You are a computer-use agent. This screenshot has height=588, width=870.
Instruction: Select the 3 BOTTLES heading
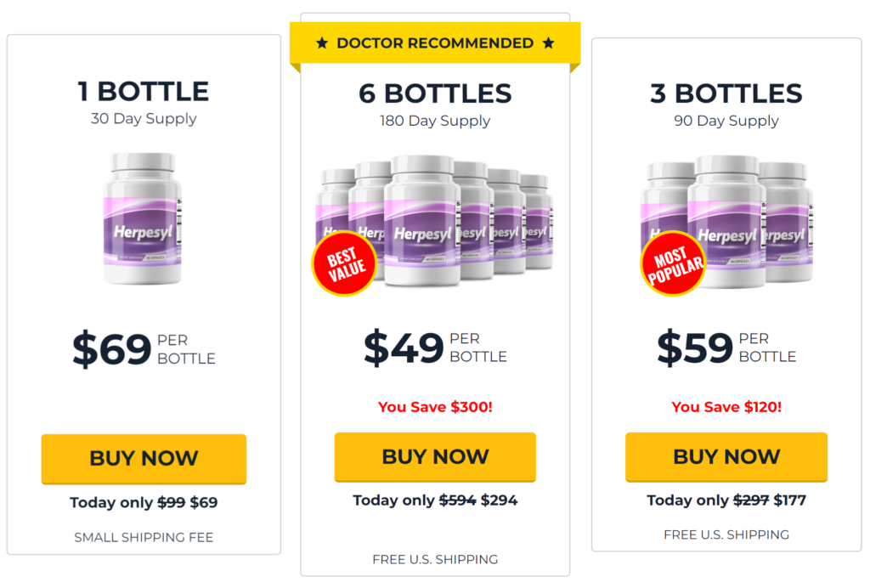click(x=726, y=93)
